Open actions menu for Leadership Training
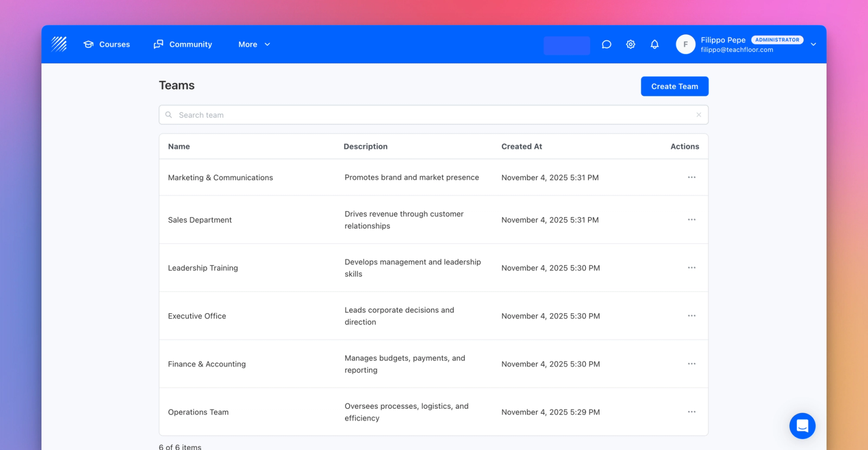 [x=692, y=268]
